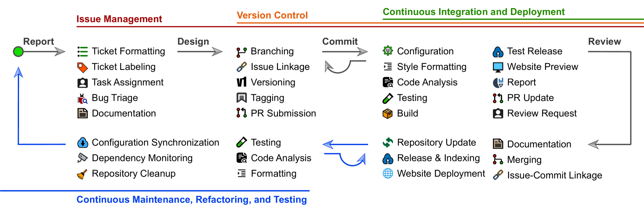Screen dimensions: 644x213
Task: Click the chain link Issue Linkage icon
Action: 241,67
